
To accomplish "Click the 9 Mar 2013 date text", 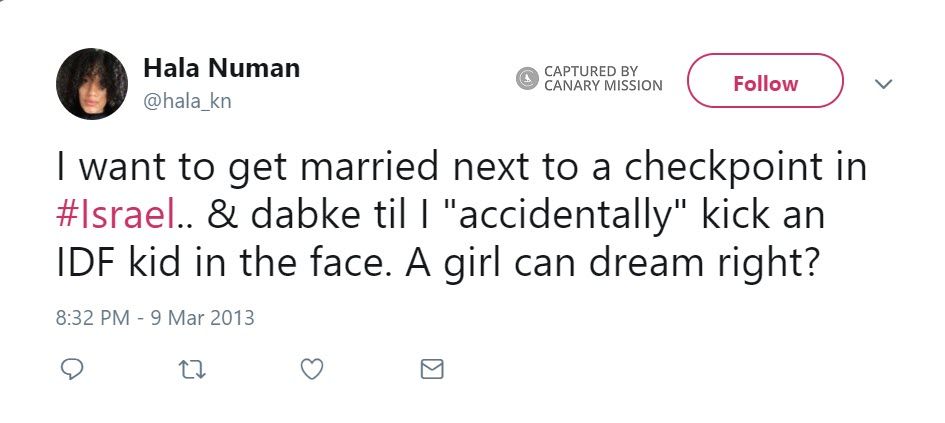I will (x=201, y=319).
